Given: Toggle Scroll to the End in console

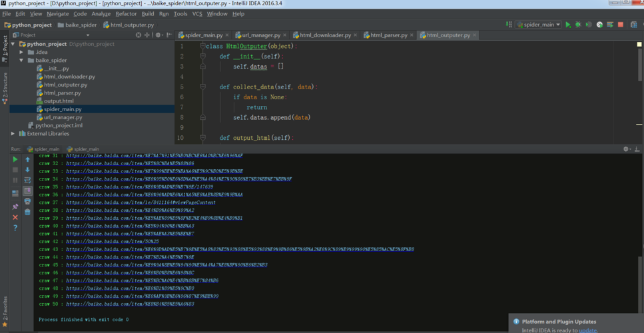Looking at the screenshot, I should coord(27,191).
